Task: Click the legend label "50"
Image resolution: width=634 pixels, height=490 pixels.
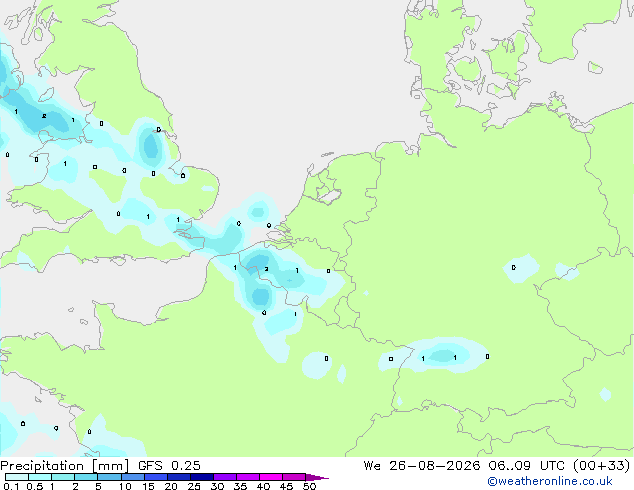Action: pyautogui.click(x=309, y=486)
